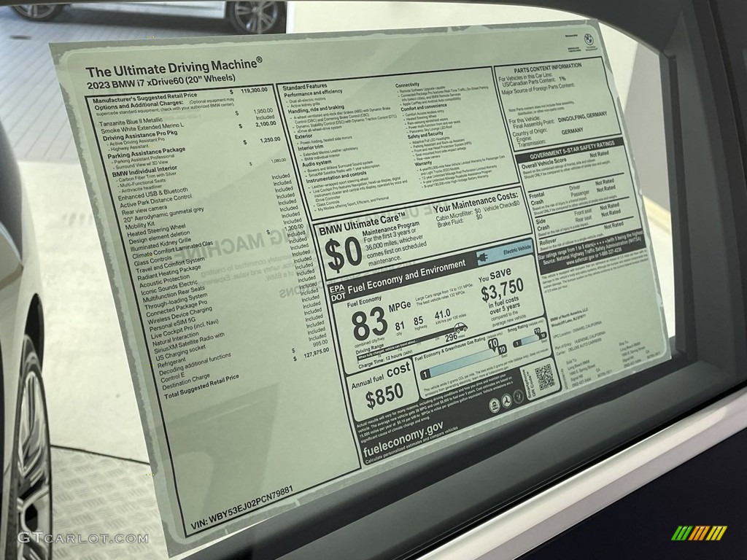This screenshot has width=747, height=560.
Task: Click the Fuel Economy and Environment header
Action: pyautogui.click(x=406, y=276)
